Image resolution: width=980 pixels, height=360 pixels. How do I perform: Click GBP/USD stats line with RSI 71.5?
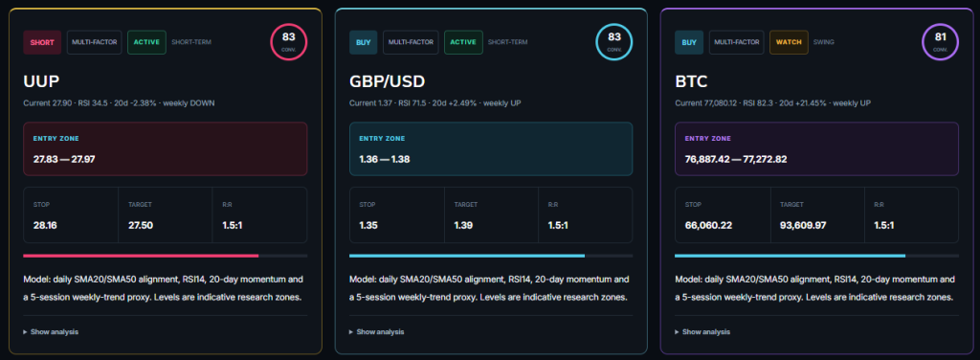point(435,103)
